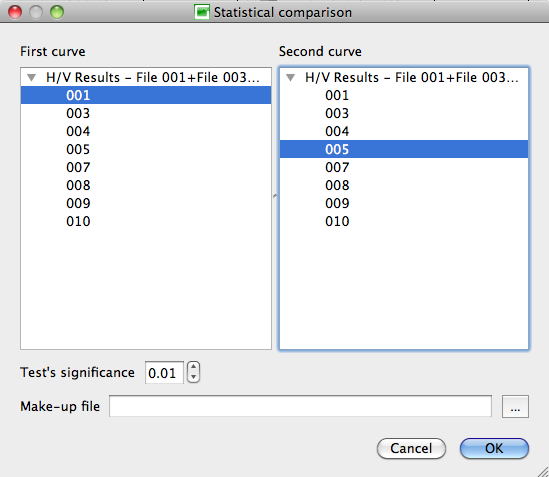The image size is (549, 477).
Task: Collapse the First curve H/V Results tree
Action: (x=32, y=77)
